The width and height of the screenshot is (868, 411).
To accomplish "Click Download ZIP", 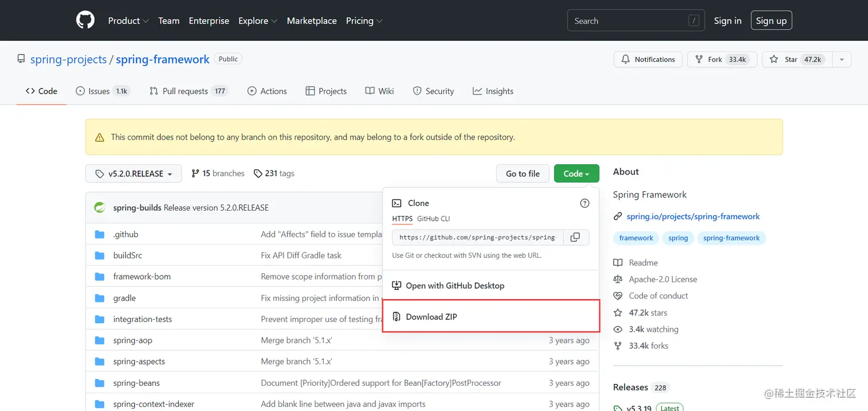I will click(x=431, y=317).
